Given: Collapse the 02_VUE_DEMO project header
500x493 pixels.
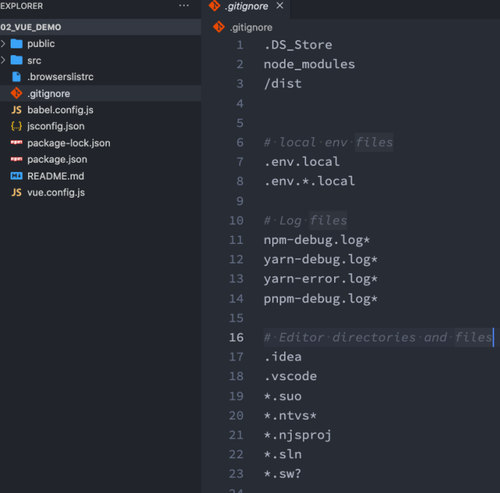Looking at the screenshot, I should (100, 27).
